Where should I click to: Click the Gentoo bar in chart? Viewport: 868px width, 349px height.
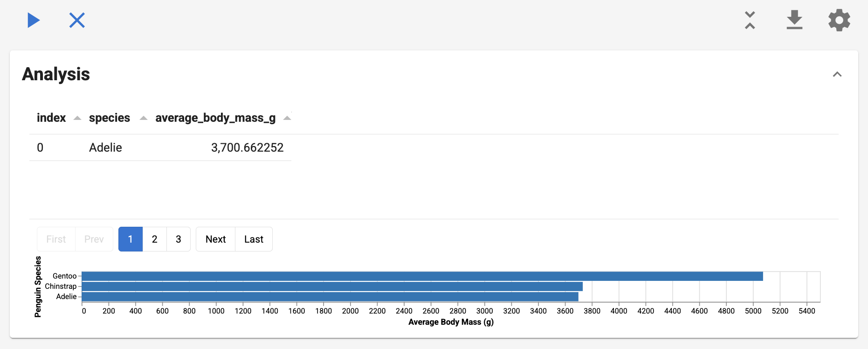tap(422, 276)
